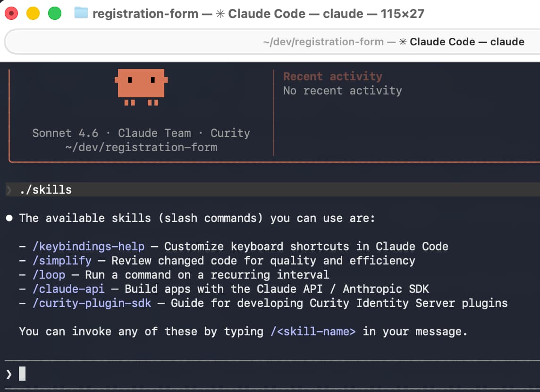The image size is (540, 392).
Task: Click the /curity-plugin-sdk skill command
Action: (92, 303)
